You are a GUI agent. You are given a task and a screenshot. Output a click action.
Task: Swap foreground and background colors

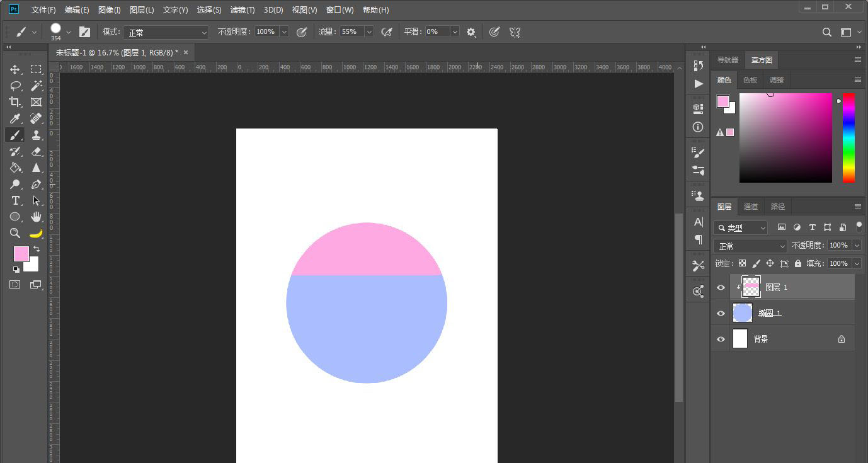[37, 249]
